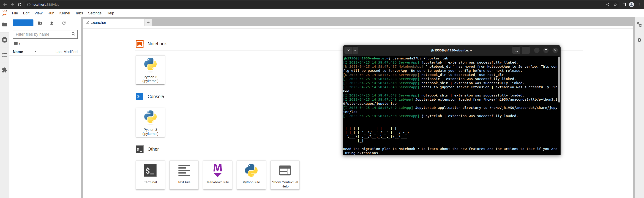644x198 pixels.
Task: Open the Run menu
Action: click(51, 13)
